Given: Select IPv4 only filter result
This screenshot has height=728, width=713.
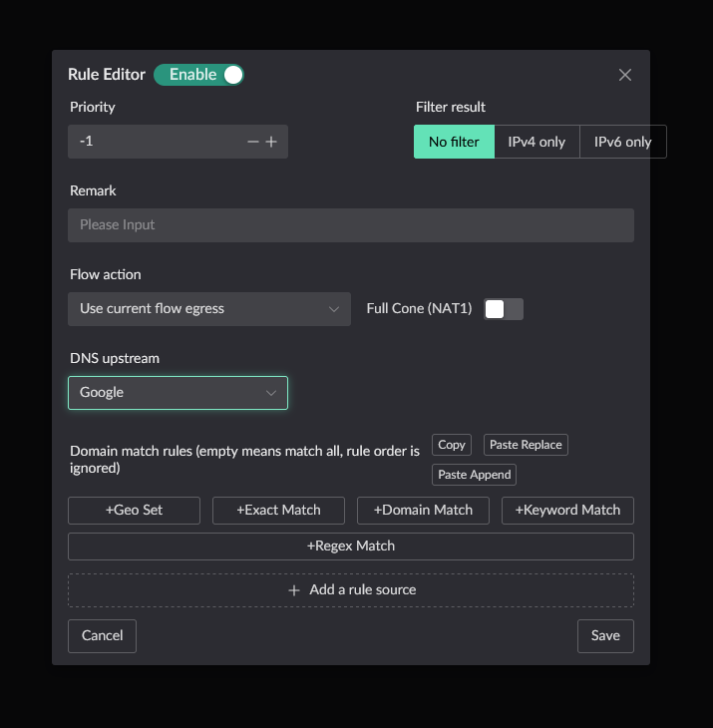Looking at the screenshot, I should tap(536, 142).
